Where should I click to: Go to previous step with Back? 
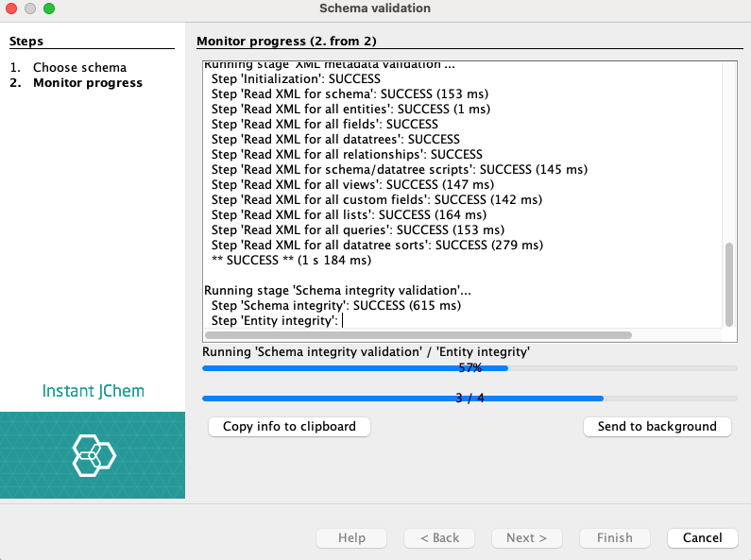pos(439,537)
